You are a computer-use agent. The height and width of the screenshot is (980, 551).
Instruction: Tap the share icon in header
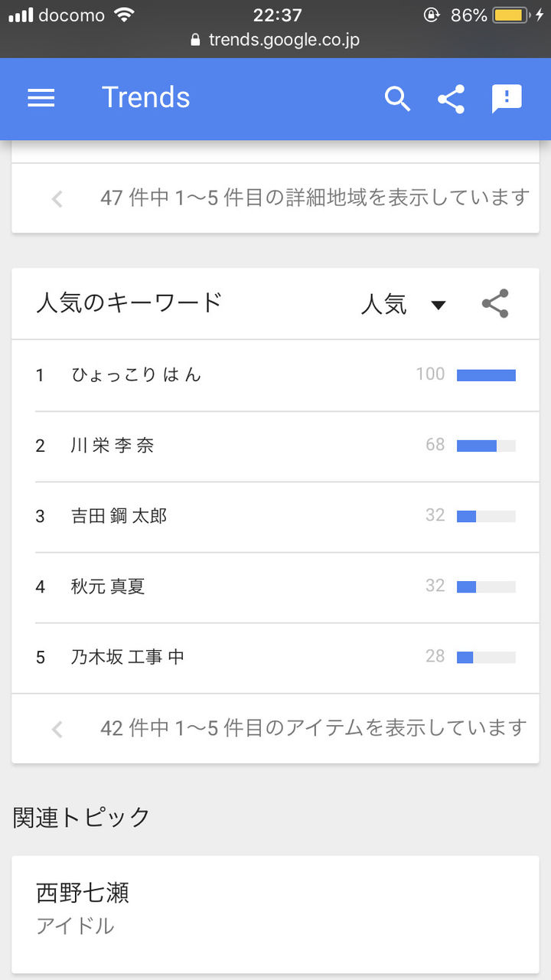click(452, 99)
